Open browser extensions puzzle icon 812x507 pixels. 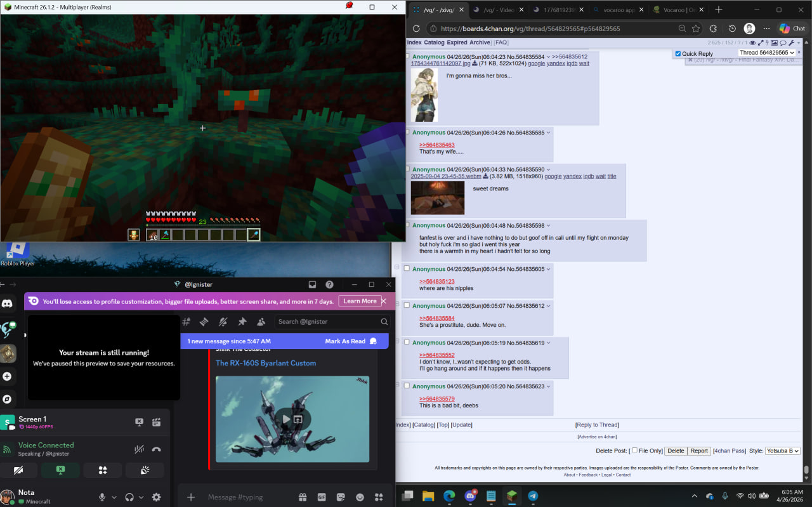pos(713,29)
